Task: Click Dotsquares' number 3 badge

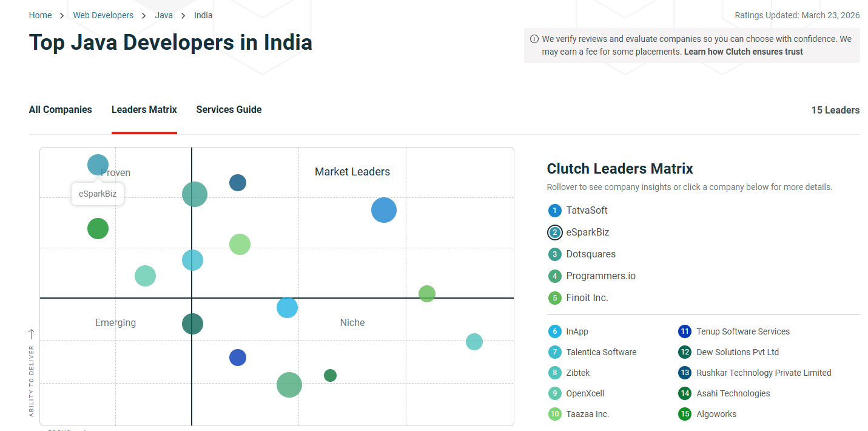Action: pos(554,254)
